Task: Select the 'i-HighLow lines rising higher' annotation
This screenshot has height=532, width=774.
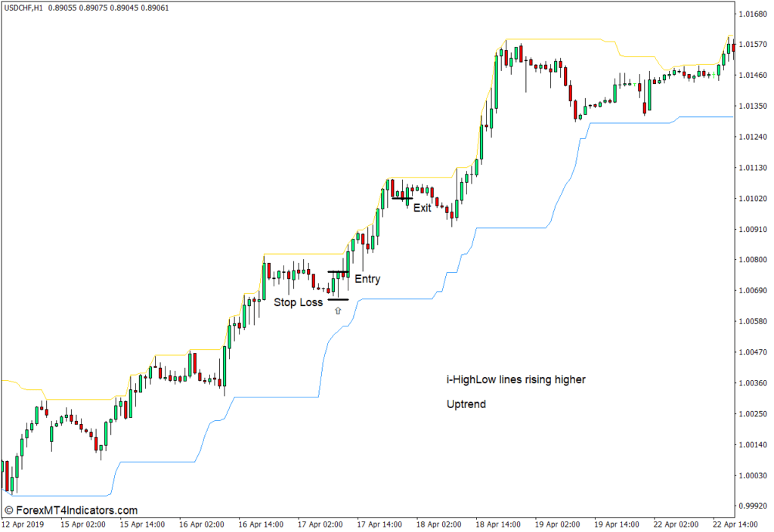Action: pyautogui.click(x=515, y=379)
